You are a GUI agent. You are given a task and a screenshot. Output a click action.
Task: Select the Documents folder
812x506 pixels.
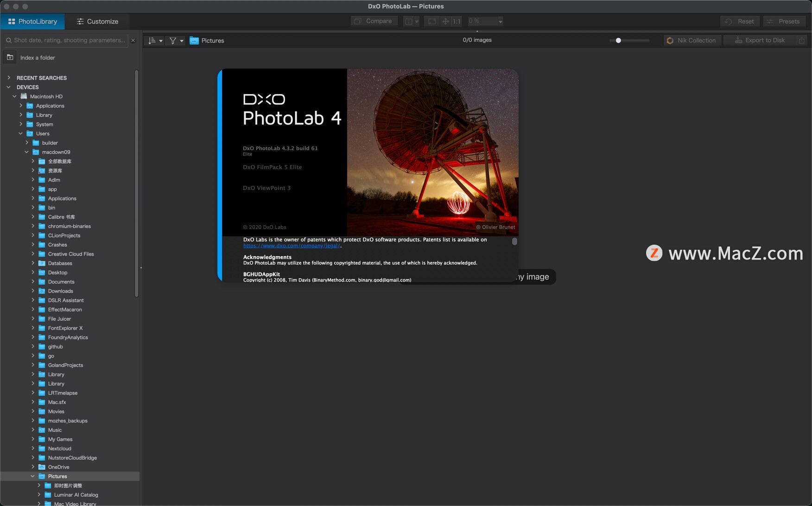coord(61,282)
